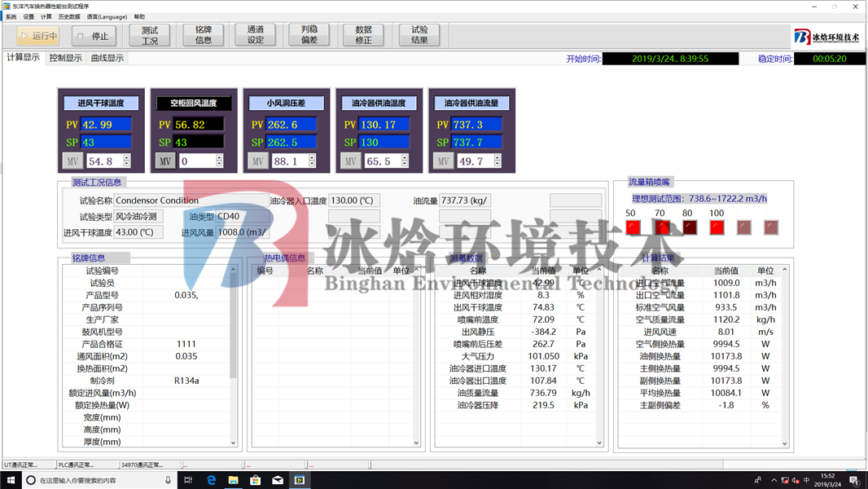868x489 pixels.
Task: Click the 运行中 run button
Action: 38,36
